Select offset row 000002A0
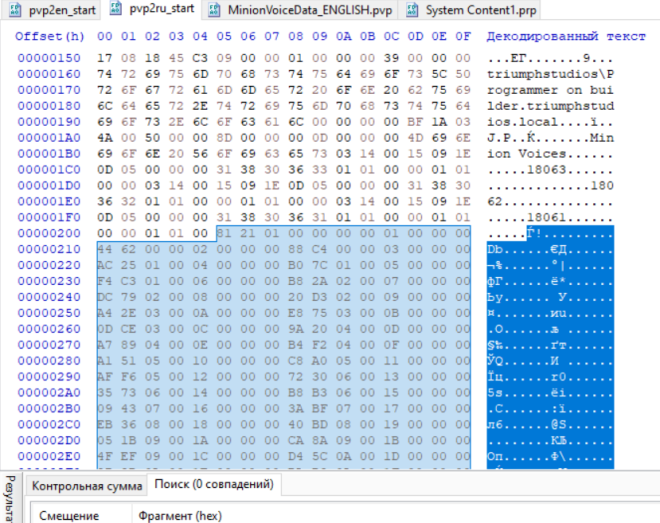Viewport: 660px width, 523px height. pyautogui.click(x=49, y=393)
